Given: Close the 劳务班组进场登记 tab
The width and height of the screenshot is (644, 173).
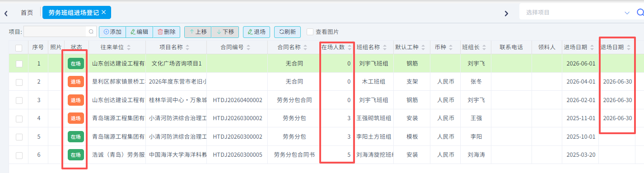Looking at the screenshot, I should click(104, 12).
